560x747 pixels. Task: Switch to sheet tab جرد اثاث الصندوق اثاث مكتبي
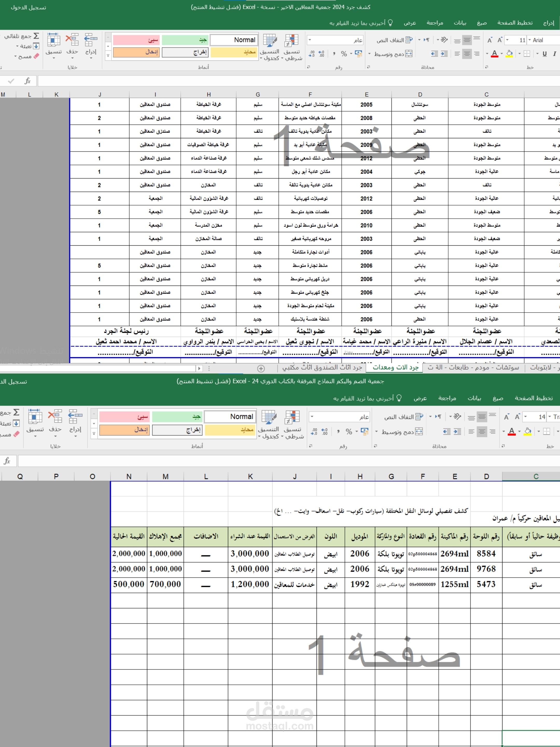[x=322, y=368]
